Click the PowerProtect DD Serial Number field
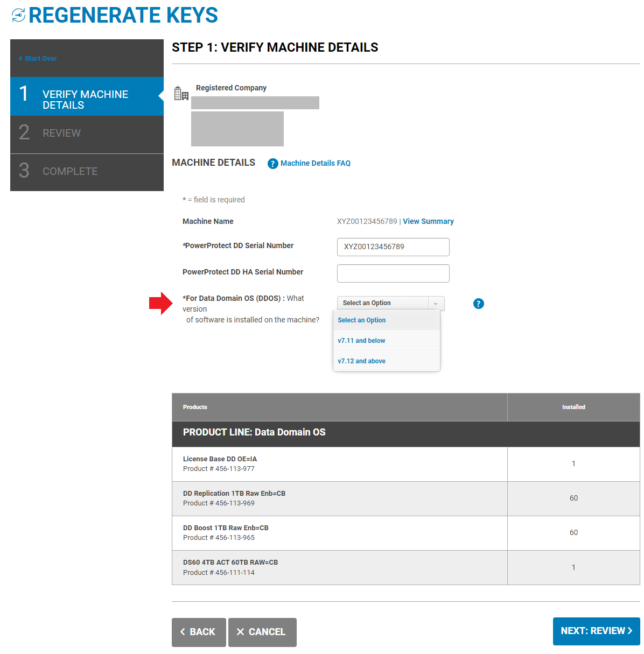Viewport: 644px width, 654px height. click(x=393, y=247)
